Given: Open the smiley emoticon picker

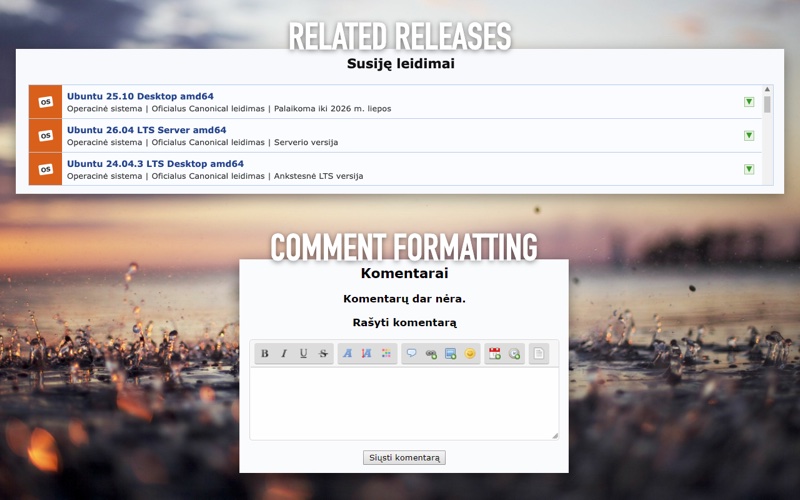Looking at the screenshot, I should [x=470, y=353].
